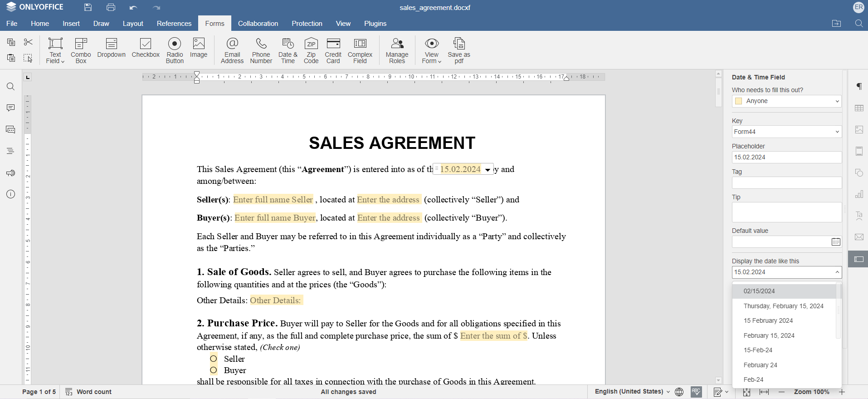Click the Placeholder input field
The width and height of the screenshot is (868, 399).
[x=786, y=158]
